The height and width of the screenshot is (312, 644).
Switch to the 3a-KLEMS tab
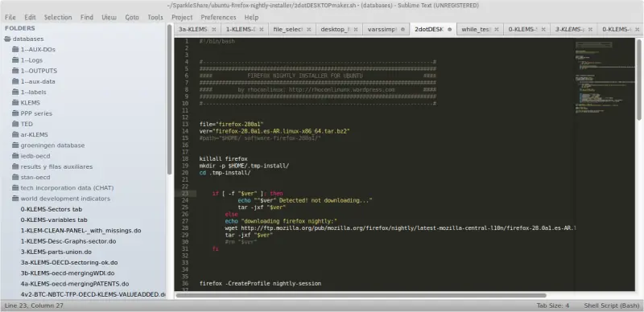pos(192,30)
